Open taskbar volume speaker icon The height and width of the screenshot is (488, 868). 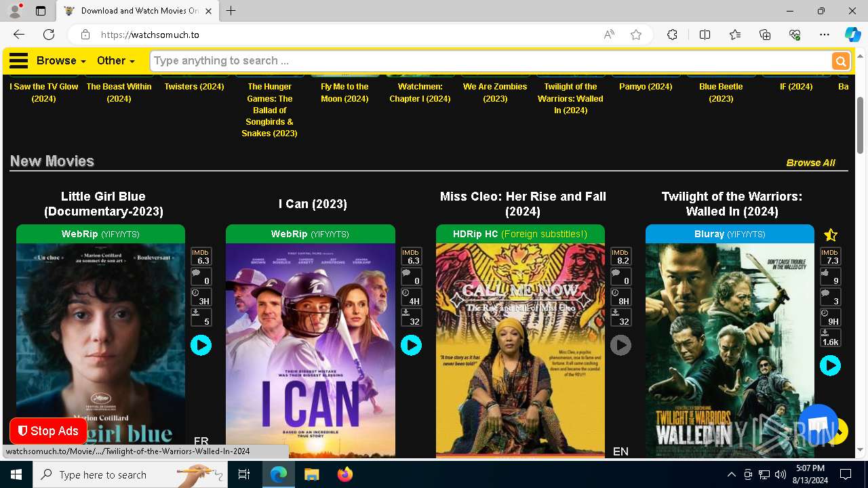point(781,474)
